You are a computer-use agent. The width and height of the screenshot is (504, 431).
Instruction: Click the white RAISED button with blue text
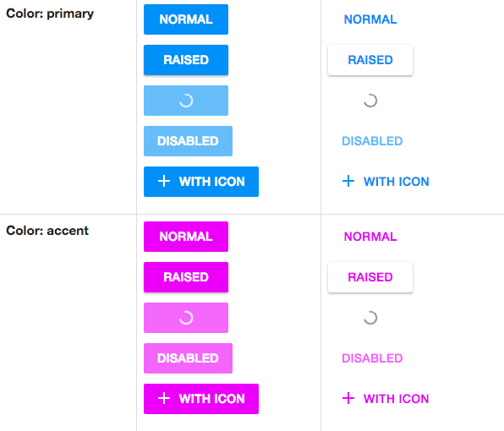coord(370,60)
